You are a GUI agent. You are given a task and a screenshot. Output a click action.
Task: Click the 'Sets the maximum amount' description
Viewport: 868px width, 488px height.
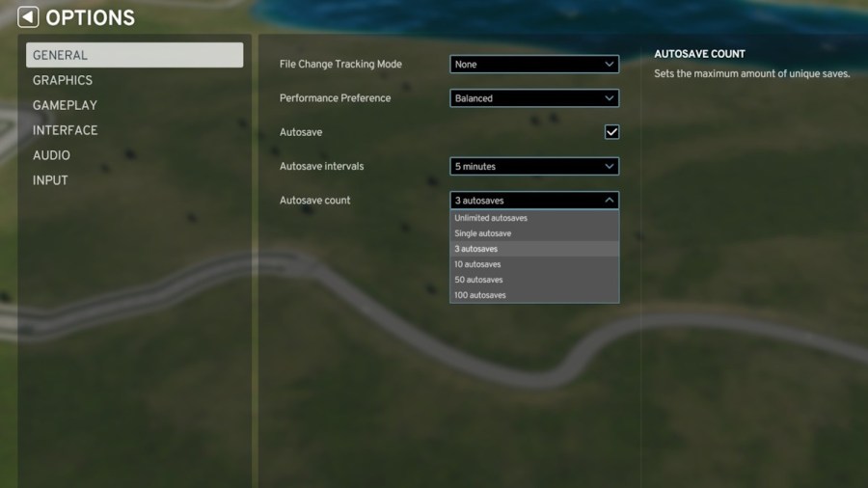coord(751,73)
